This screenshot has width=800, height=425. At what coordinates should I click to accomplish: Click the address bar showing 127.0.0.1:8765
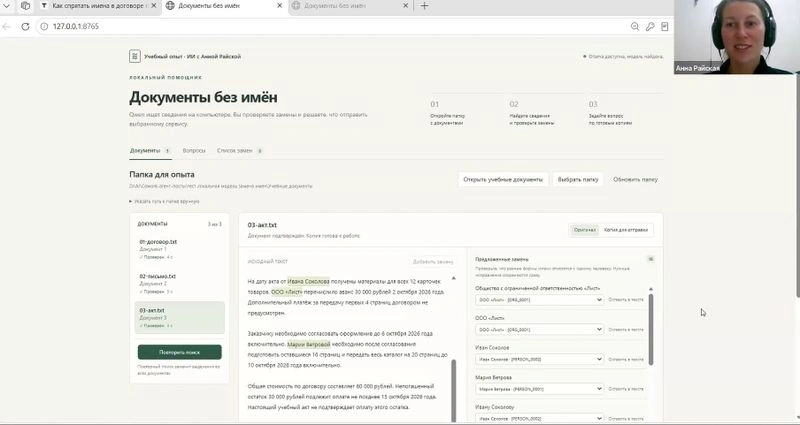click(337, 27)
